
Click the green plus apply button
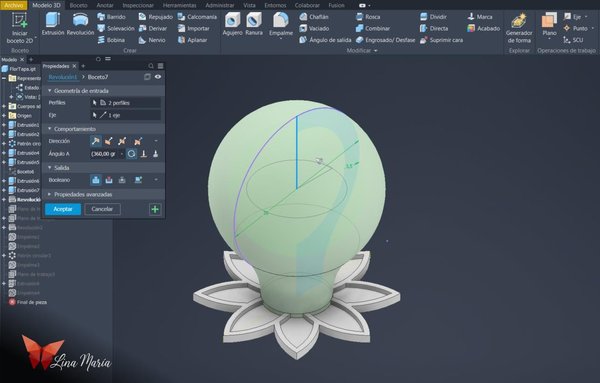155,209
